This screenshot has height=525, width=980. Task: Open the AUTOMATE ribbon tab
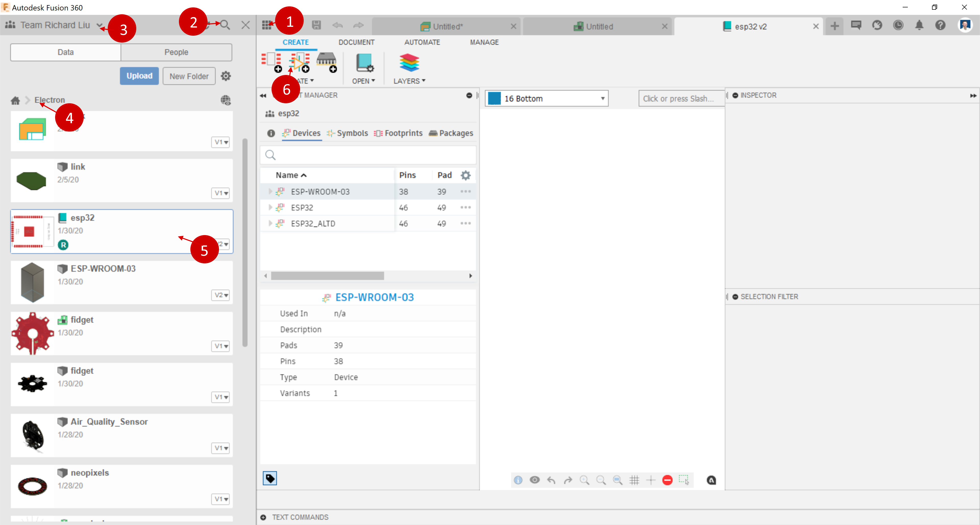click(x=422, y=42)
